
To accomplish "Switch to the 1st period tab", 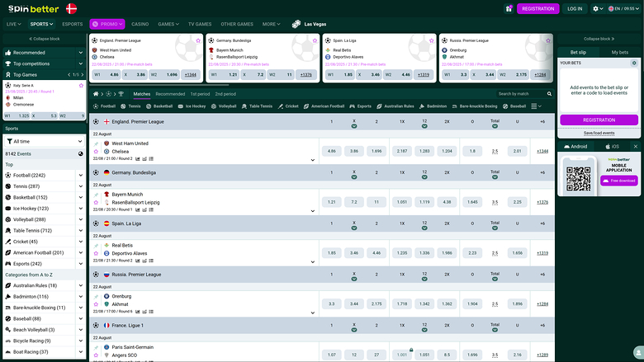I will pyautogui.click(x=200, y=94).
